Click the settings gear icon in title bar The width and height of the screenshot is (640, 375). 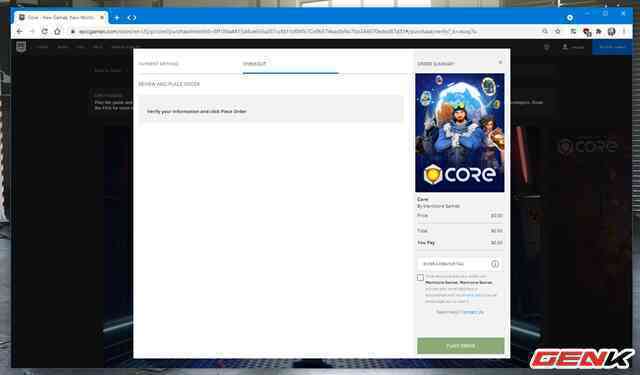tap(570, 18)
